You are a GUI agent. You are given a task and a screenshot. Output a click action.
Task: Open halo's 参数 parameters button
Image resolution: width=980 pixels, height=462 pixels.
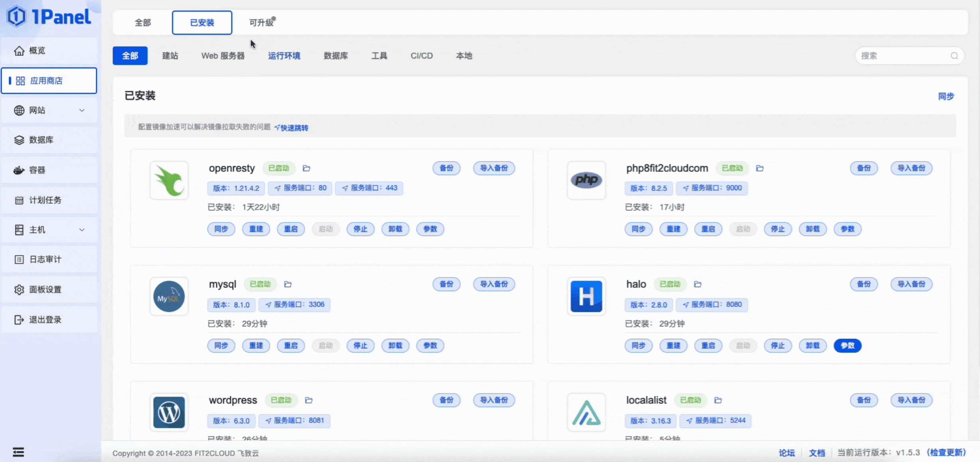pos(848,346)
